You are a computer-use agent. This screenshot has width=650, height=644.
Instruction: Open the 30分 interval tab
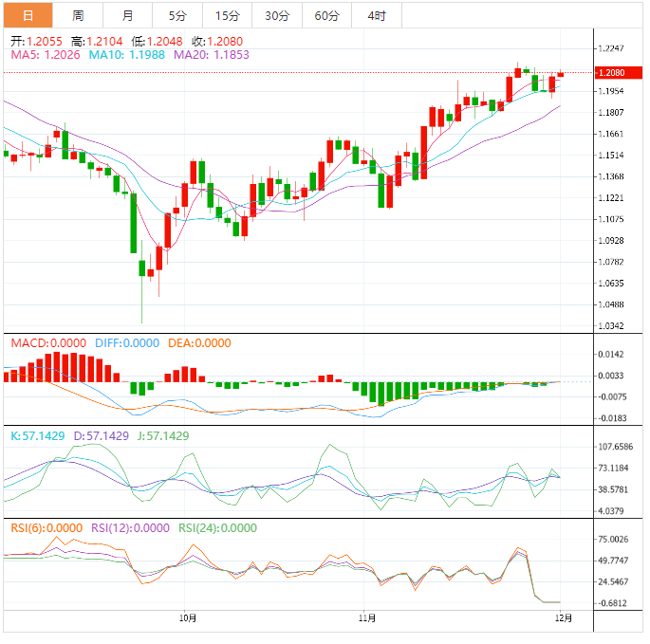click(277, 15)
